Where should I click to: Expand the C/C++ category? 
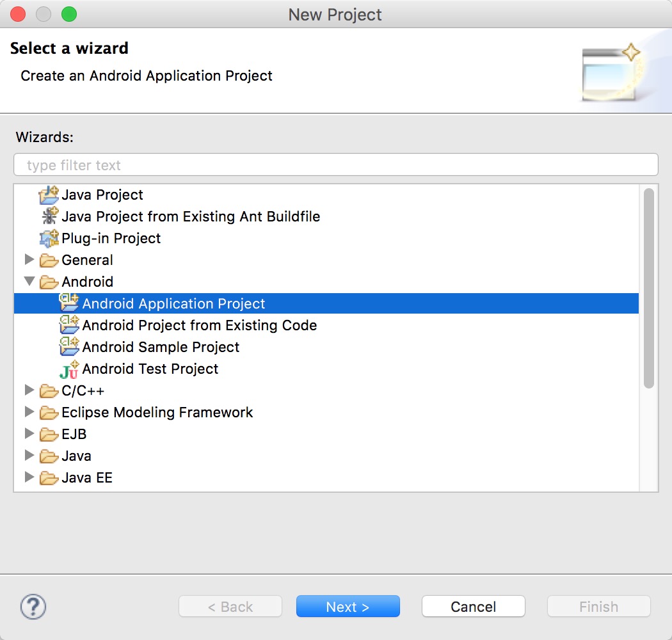[x=29, y=390]
